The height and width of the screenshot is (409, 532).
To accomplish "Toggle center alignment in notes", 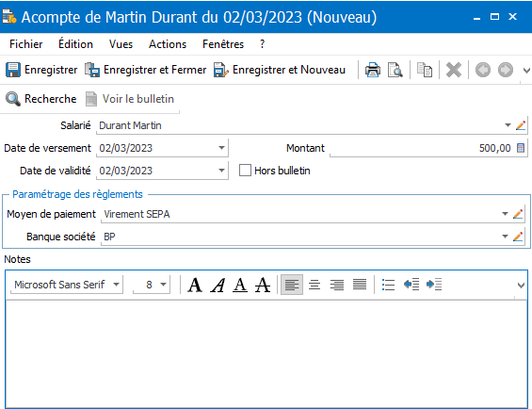I will (x=314, y=285).
